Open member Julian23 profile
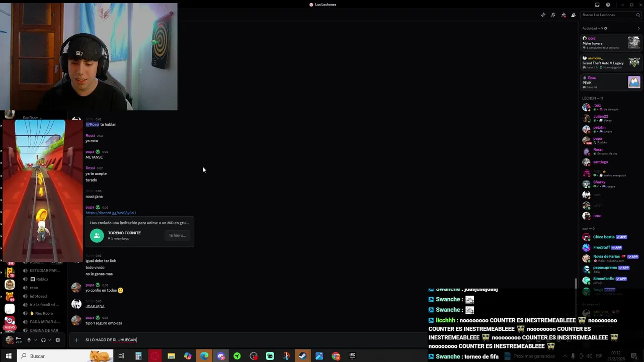This screenshot has height=362, width=644. [611, 118]
